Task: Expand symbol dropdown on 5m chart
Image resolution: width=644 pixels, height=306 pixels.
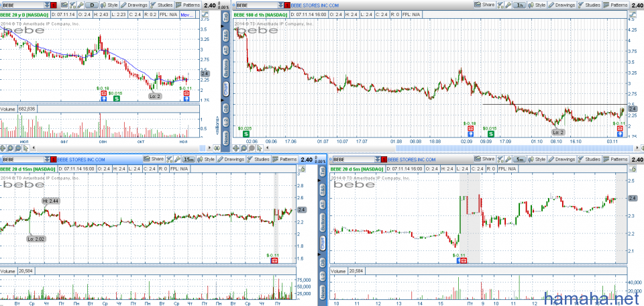Action: click(x=378, y=159)
